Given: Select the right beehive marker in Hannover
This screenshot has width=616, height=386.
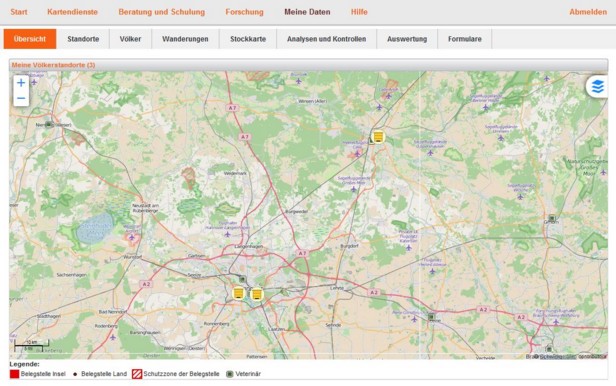Looking at the screenshot, I should (x=257, y=294).
